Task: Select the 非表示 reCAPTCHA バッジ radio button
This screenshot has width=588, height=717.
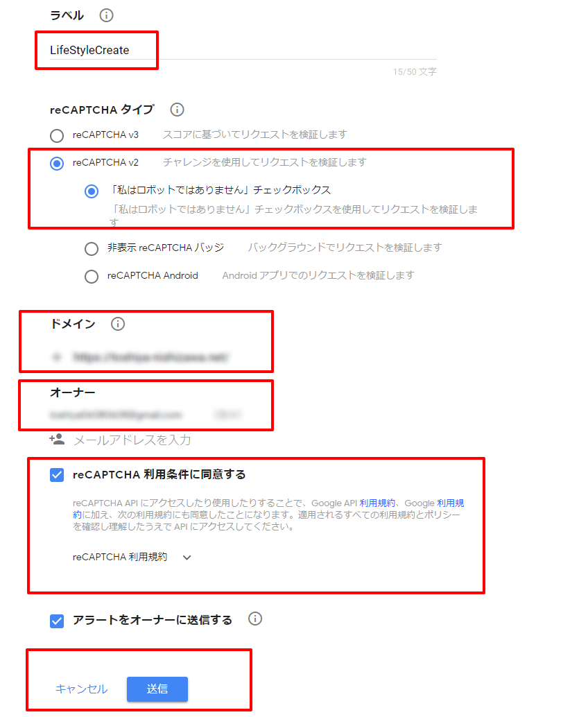Action: [x=92, y=249]
